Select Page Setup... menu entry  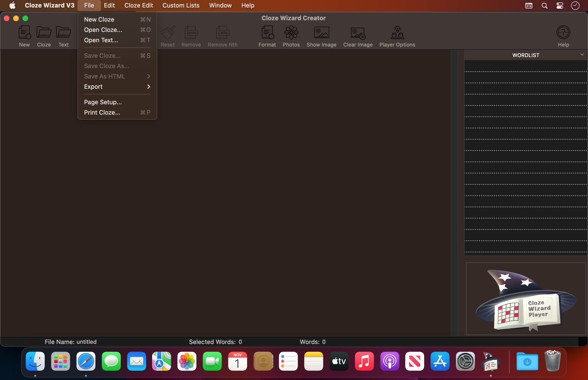(103, 102)
